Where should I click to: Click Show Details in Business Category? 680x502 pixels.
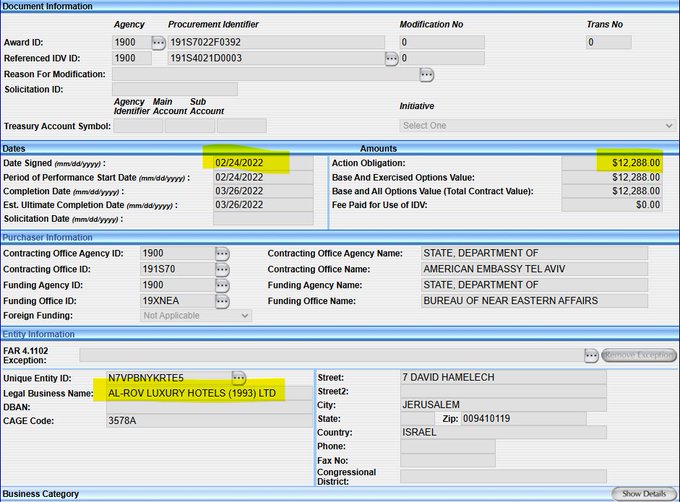[644, 494]
